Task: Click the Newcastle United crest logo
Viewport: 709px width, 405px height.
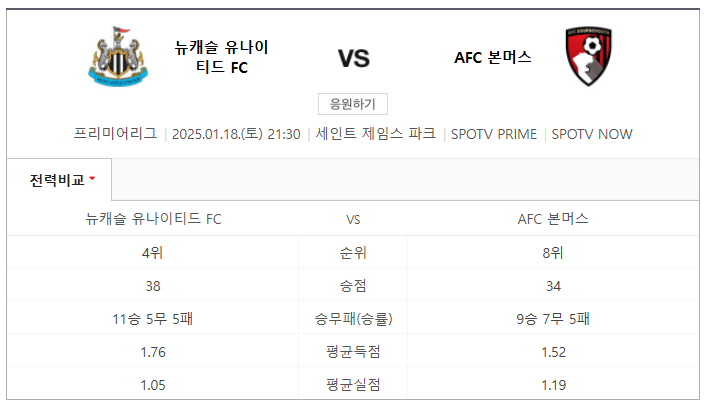Action: 118,57
